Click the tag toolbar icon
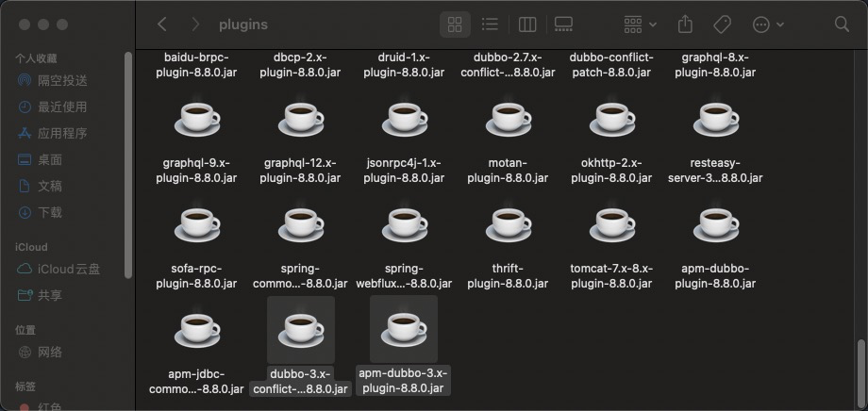 [722, 25]
